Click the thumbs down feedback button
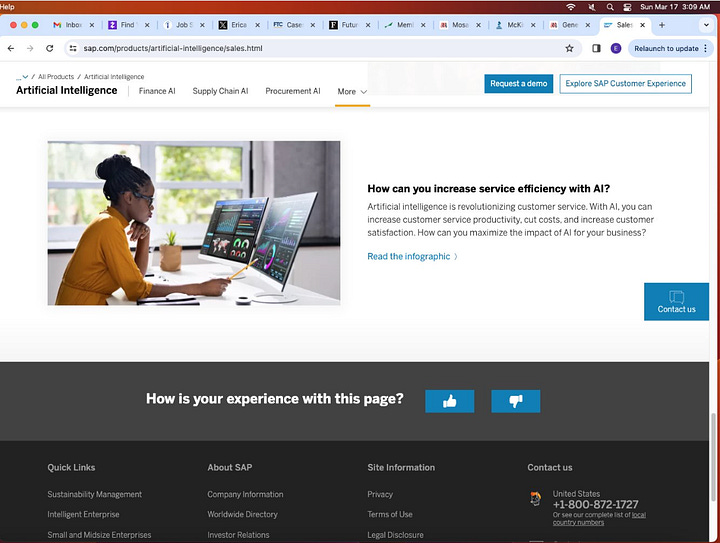Viewport: 720px width, 543px height. coord(516,401)
